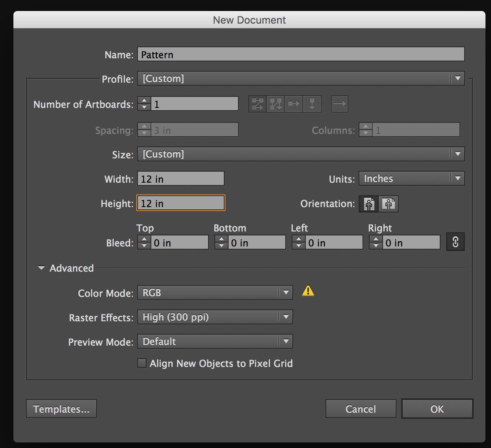
Task: Enable Align New Objects to Pixel Grid
Action: (x=141, y=363)
